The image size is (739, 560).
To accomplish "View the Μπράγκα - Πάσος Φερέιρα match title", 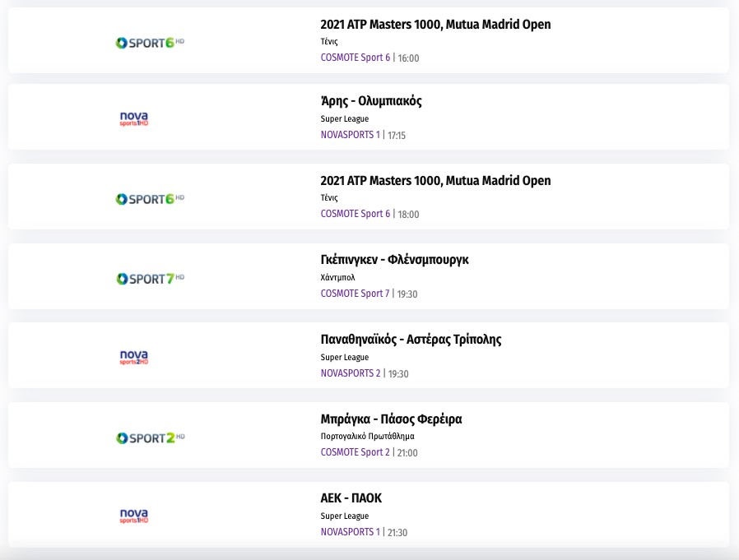I will (x=391, y=419).
